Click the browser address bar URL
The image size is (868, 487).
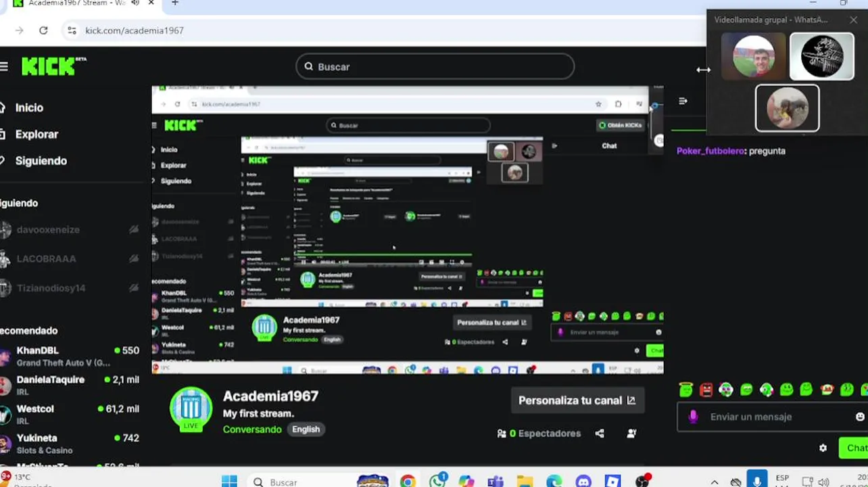[134, 30]
